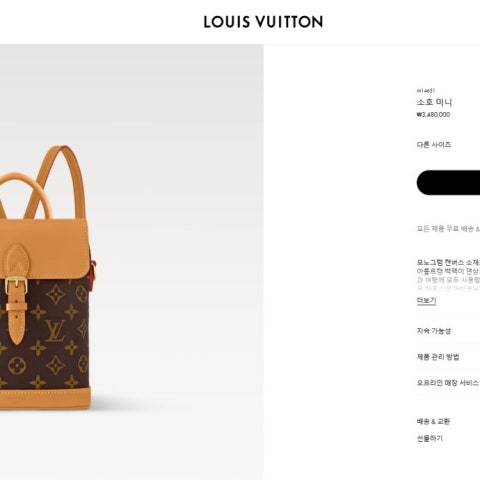Viewport: 480px width, 480px height.
Task: Click the gold buckle on the backpack
Action: [x=16, y=285]
